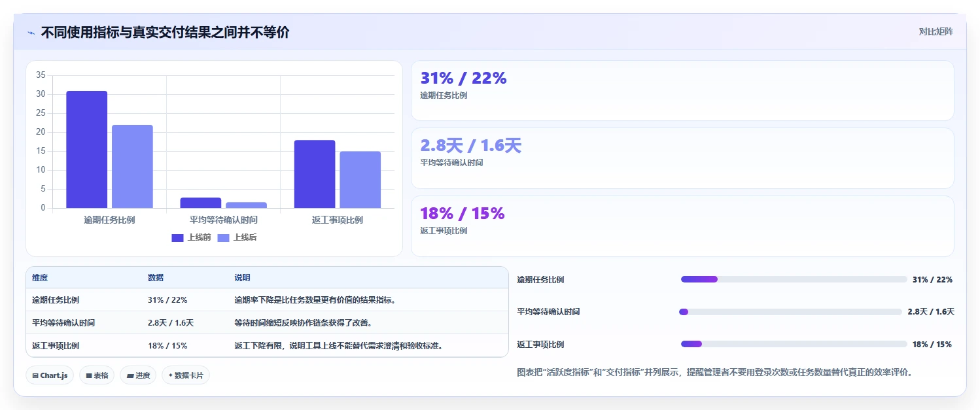Toggle the 上线后 legend swatch
Screen dimensions: 980x410
pyautogui.click(x=224, y=237)
